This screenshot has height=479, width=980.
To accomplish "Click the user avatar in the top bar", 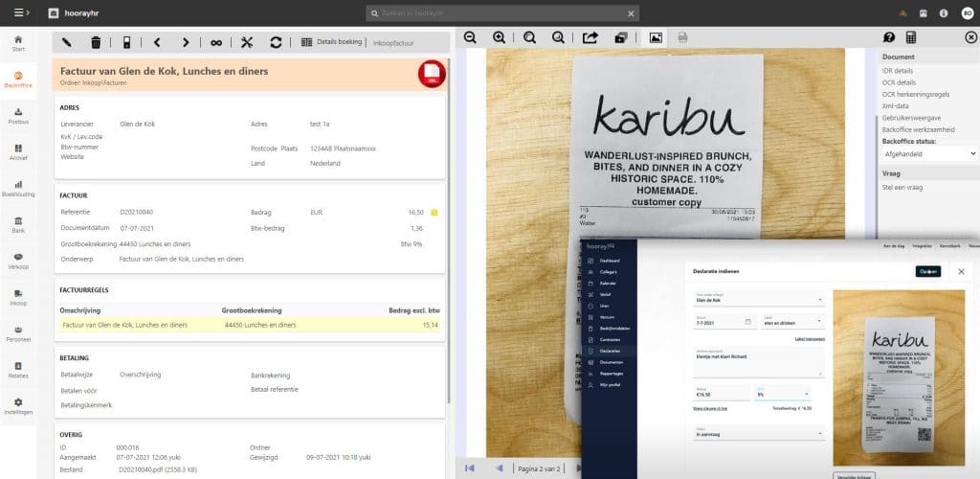I will 967,12.
